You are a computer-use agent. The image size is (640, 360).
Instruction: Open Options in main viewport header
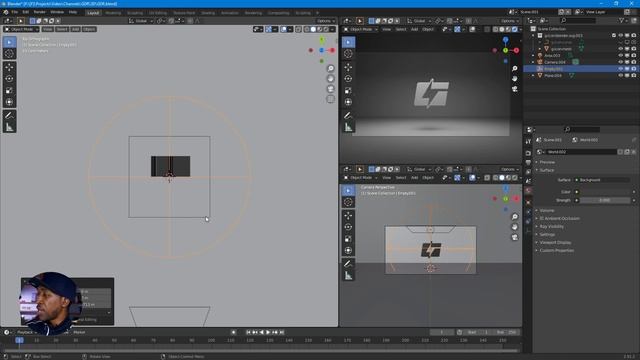pyautogui.click(x=325, y=21)
